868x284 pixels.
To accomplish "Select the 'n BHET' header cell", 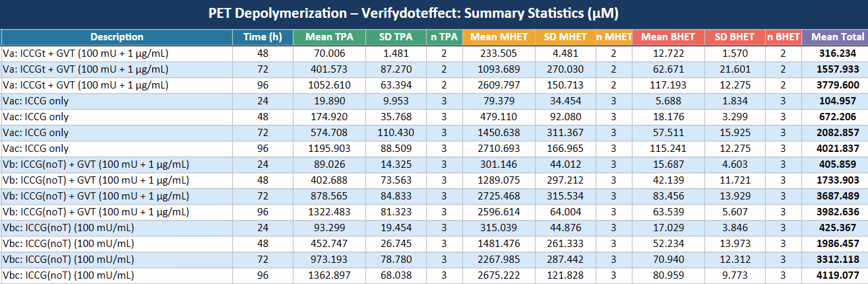I will 784,37.
